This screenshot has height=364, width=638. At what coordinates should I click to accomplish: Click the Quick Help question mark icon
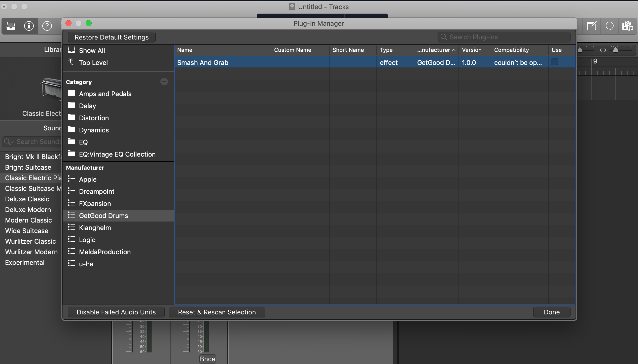point(47,26)
